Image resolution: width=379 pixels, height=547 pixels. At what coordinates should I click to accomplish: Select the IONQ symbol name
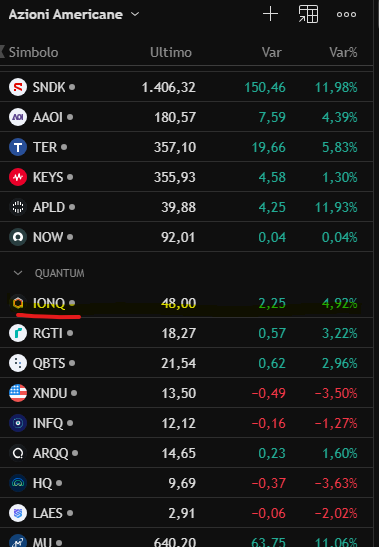point(49,303)
